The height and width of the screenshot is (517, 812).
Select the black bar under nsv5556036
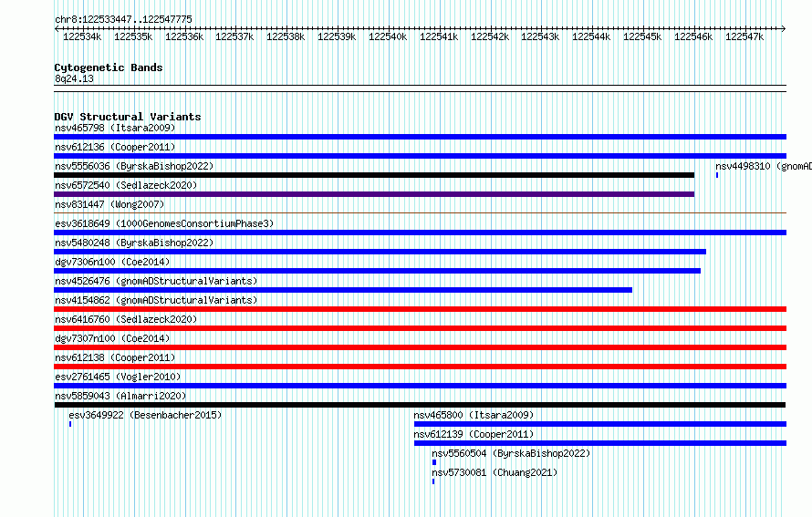(374, 175)
